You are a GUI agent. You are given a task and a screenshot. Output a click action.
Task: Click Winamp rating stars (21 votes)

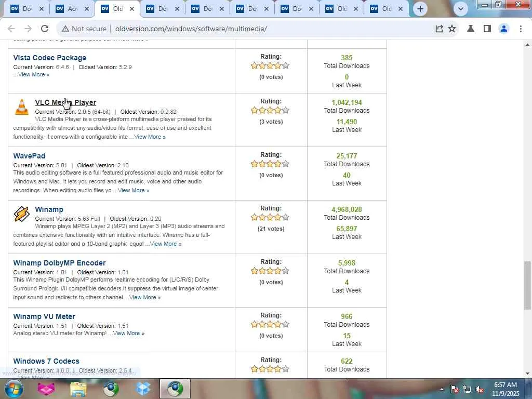coord(270,218)
